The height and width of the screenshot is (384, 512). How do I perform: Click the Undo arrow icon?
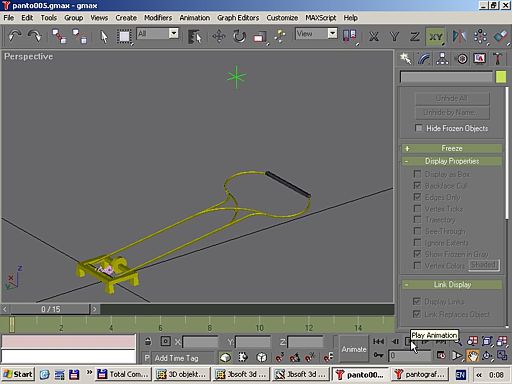15,36
